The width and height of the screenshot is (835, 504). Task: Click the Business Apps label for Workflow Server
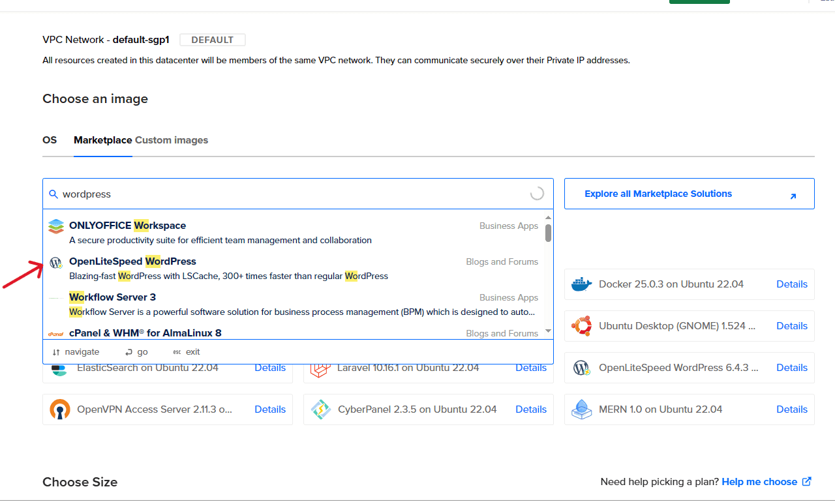[x=509, y=297]
